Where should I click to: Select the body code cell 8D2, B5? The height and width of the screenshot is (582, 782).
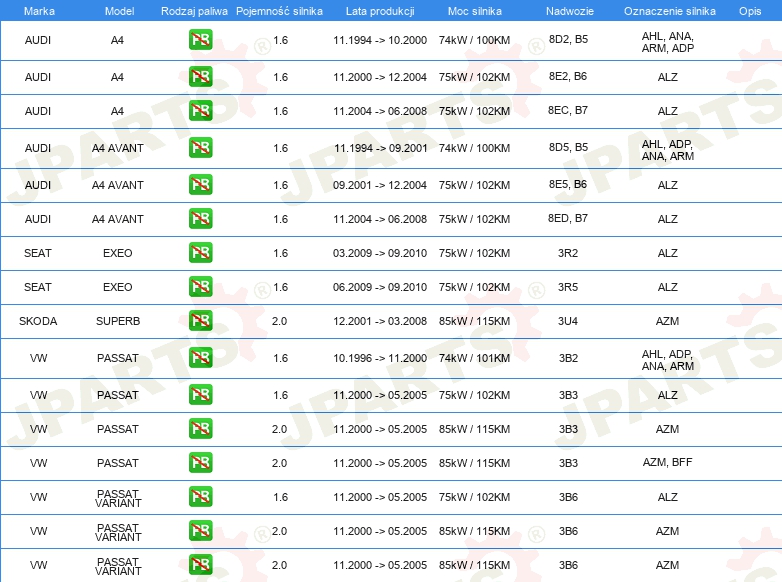click(x=568, y=39)
